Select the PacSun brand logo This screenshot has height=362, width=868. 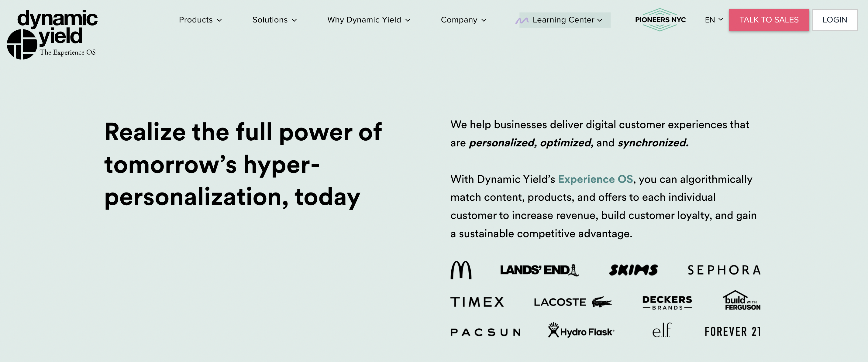click(x=485, y=332)
